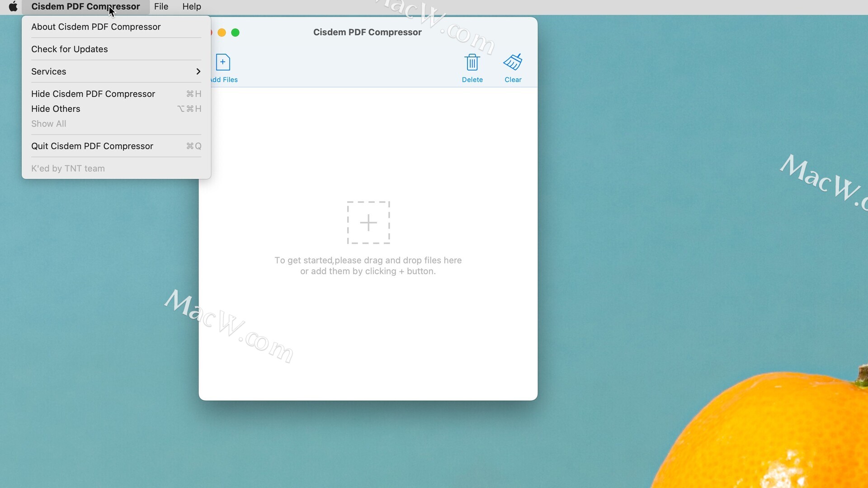Click the Clear label in toolbar
Viewport: 868px width, 488px height.
(x=513, y=80)
